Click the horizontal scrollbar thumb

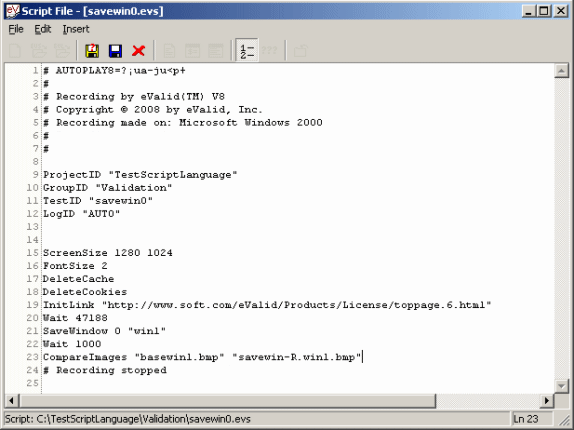pos(227,401)
